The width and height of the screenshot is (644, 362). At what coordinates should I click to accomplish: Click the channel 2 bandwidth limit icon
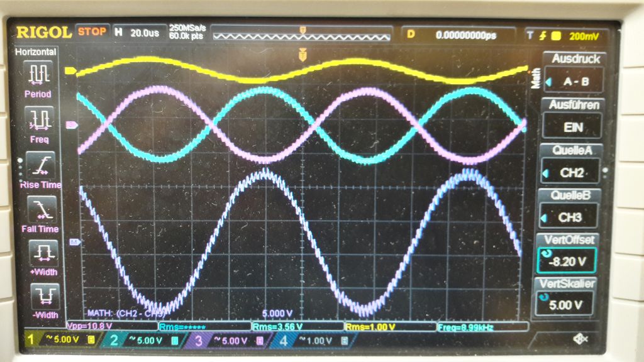tap(175, 340)
